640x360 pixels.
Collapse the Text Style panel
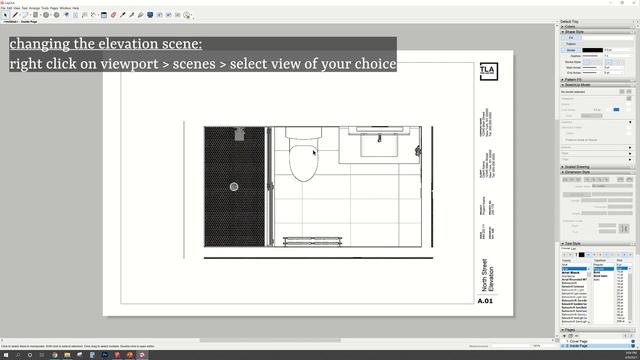tap(563, 243)
